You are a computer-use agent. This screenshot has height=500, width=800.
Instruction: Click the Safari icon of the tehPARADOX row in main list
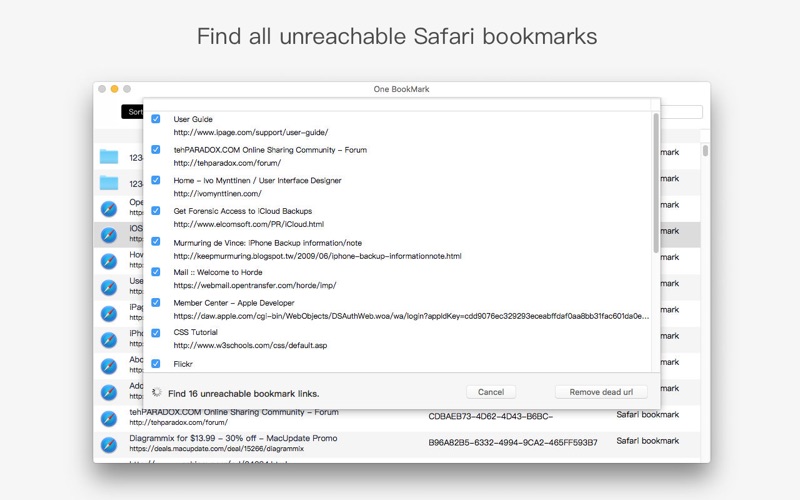coord(109,418)
